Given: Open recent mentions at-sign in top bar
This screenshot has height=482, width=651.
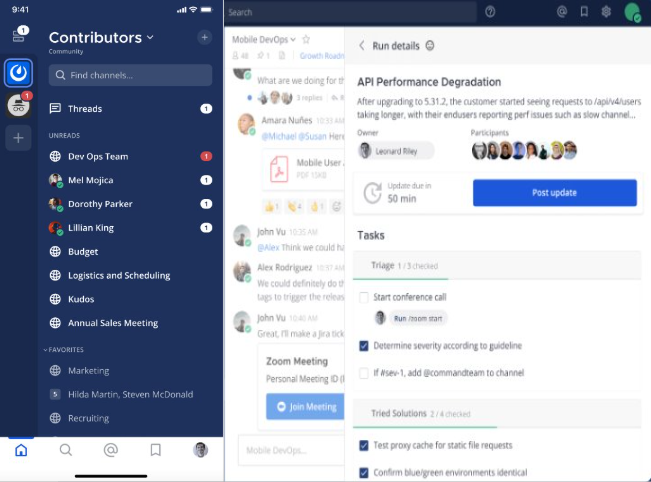Looking at the screenshot, I should coord(562,12).
